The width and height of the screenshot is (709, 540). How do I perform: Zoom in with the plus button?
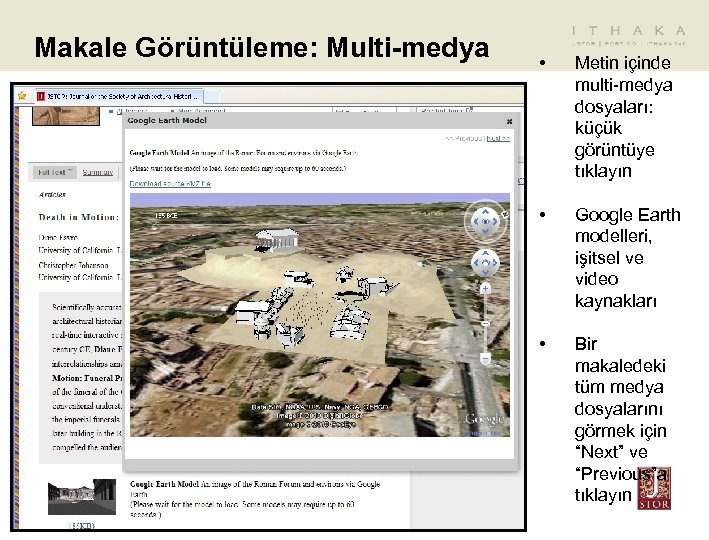[485, 288]
